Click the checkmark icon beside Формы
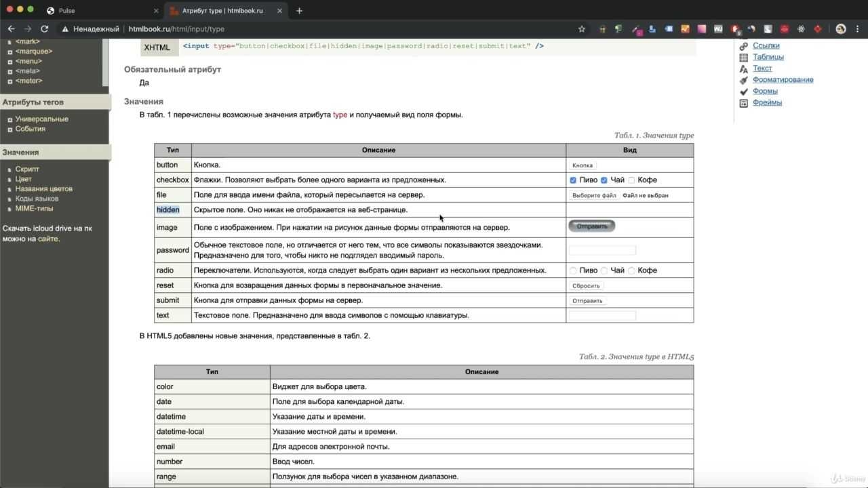The height and width of the screenshot is (488, 868). pos(744,91)
